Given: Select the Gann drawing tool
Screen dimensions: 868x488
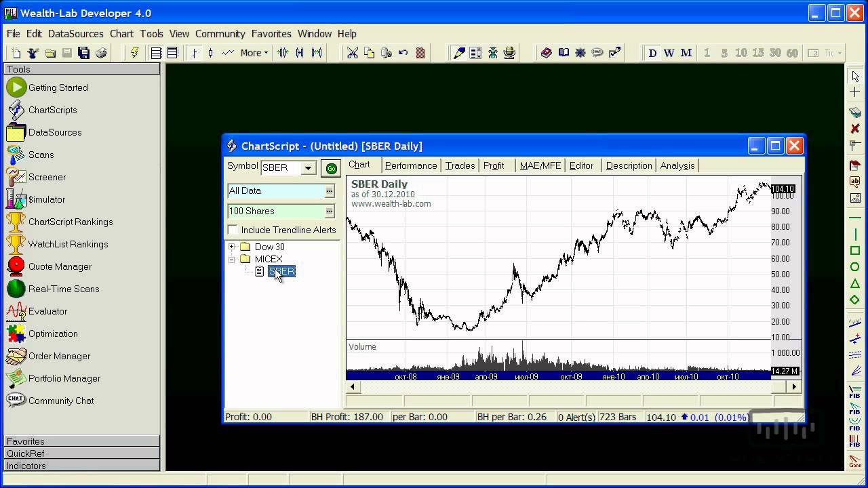Looking at the screenshot, I should [855, 462].
